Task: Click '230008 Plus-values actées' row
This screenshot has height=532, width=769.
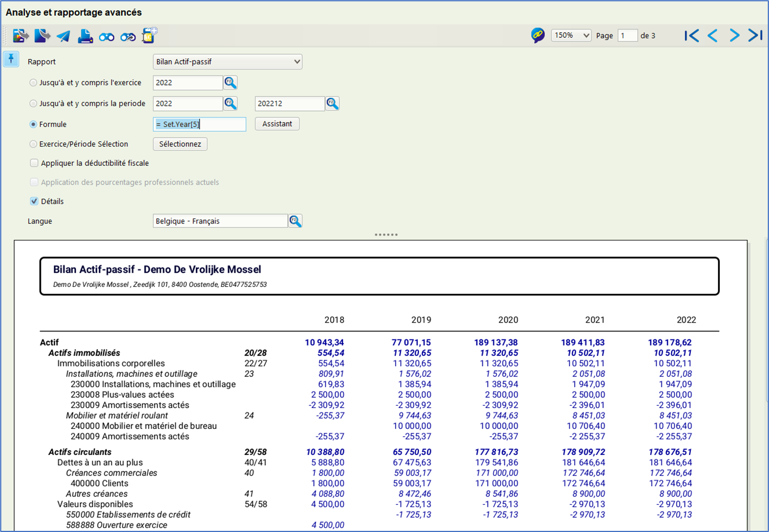Action: [x=122, y=395]
